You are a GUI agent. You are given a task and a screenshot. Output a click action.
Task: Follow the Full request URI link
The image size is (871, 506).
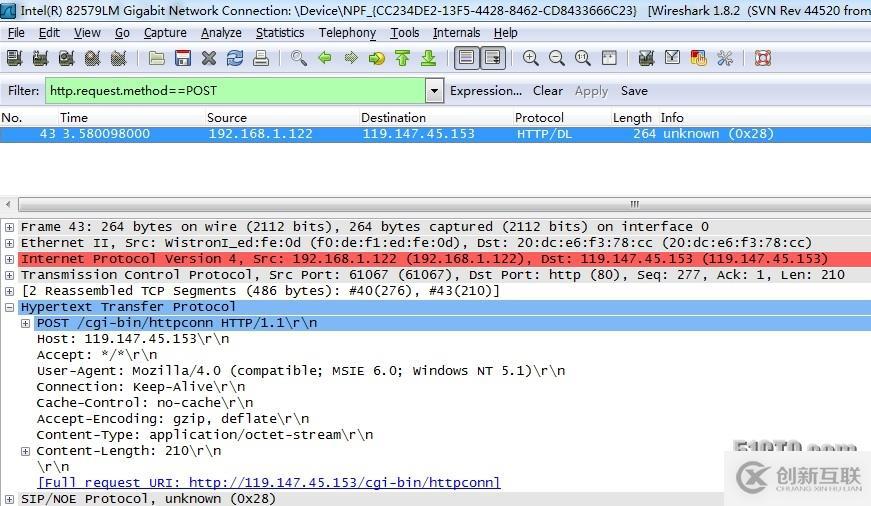pyautogui.click(x=269, y=482)
